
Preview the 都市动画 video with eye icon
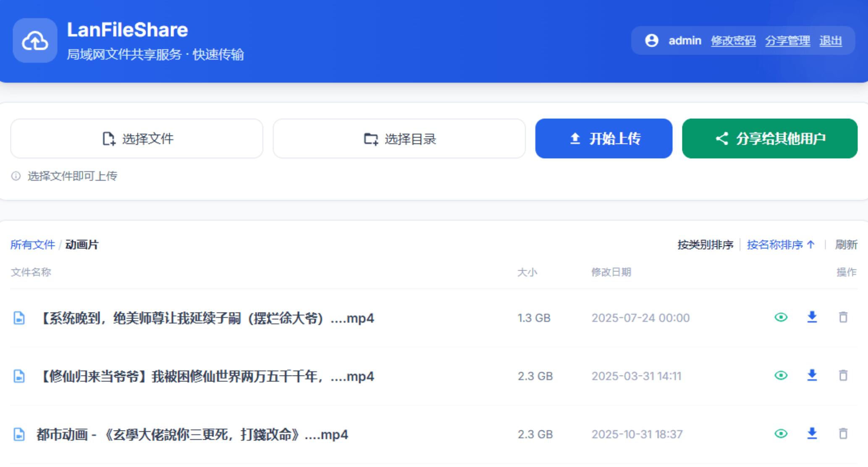[781, 433]
